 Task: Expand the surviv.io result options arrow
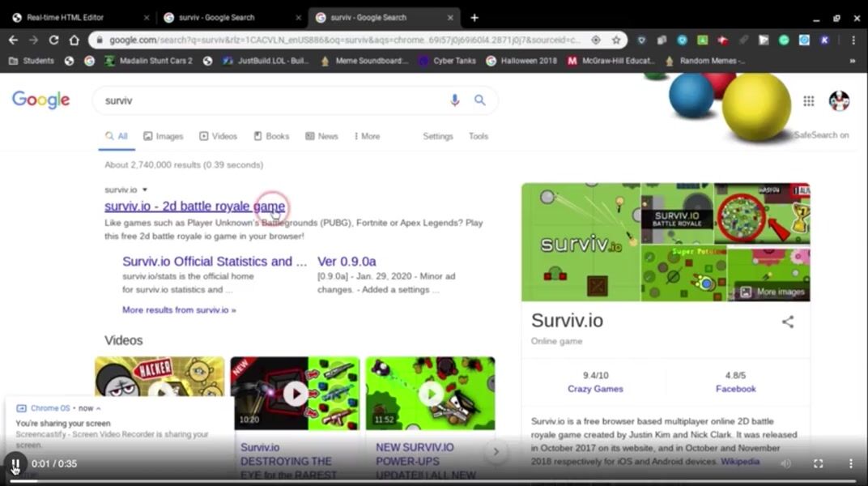145,190
